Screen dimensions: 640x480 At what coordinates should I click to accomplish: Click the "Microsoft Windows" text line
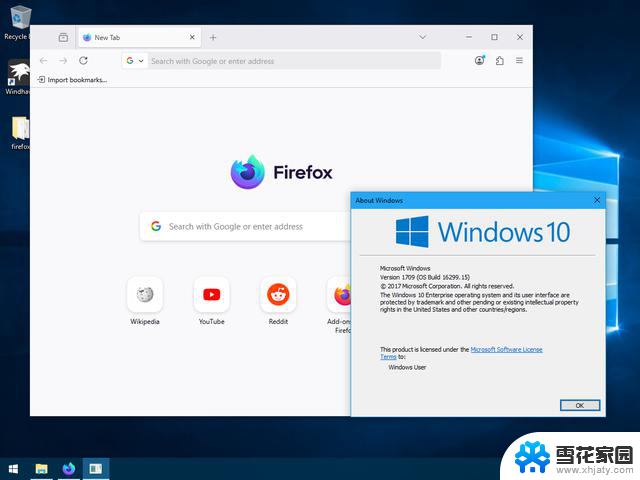(405, 268)
